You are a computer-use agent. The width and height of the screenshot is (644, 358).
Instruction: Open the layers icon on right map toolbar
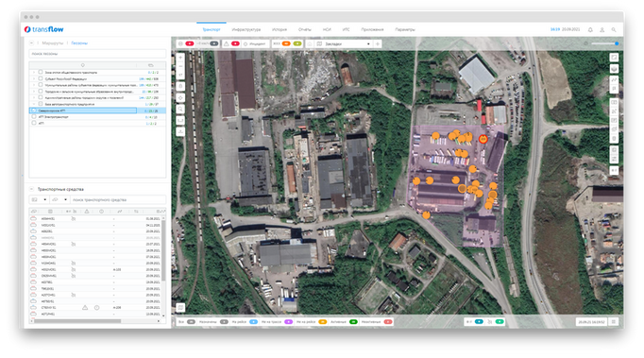point(614,68)
